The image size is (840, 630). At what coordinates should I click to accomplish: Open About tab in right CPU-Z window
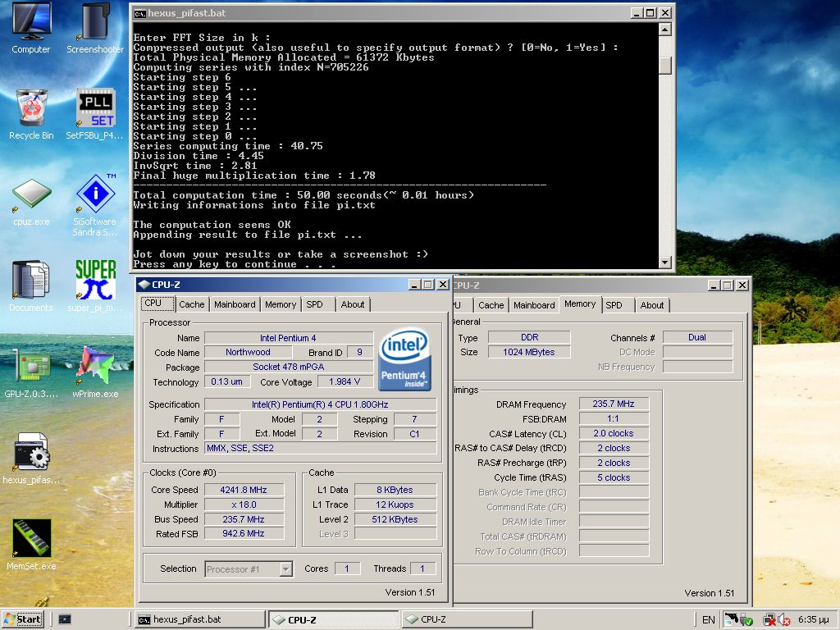[x=652, y=305]
